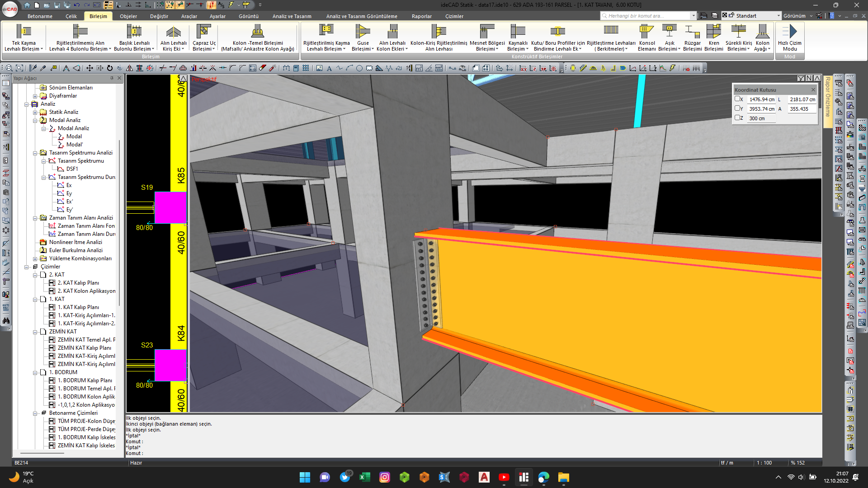Open the Raporlar ribbon tab

[x=421, y=16]
